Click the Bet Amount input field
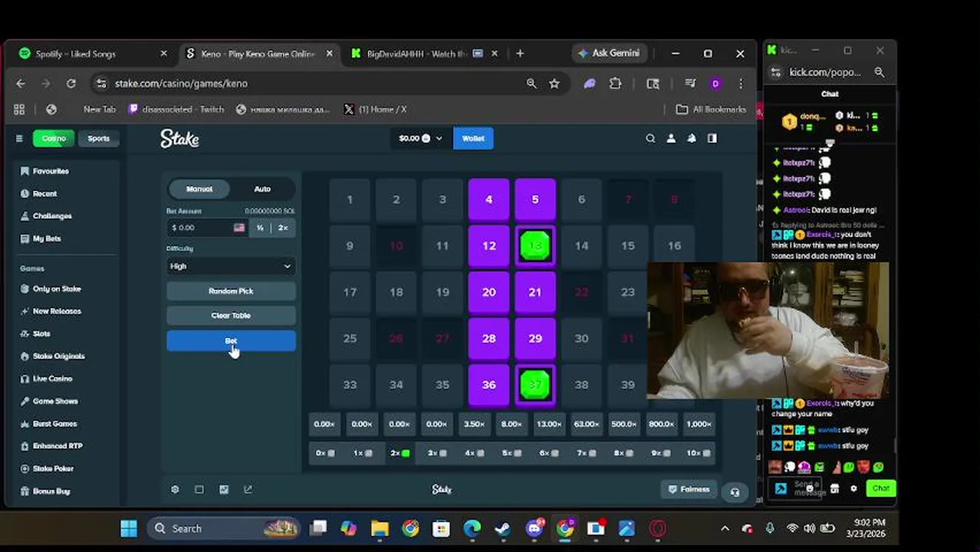The height and width of the screenshot is (552, 980). pyautogui.click(x=207, y=228)
